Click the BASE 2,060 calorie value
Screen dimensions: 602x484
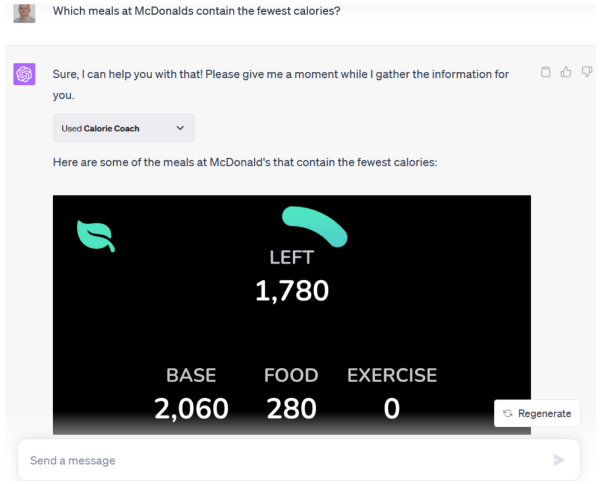(191, 408)
